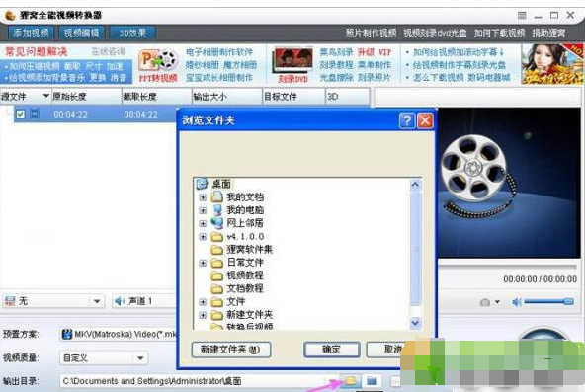Close the 浏览文件夹 dialog
The height and width of the screenshot is (392, 585).
click(x=425, y=120)
